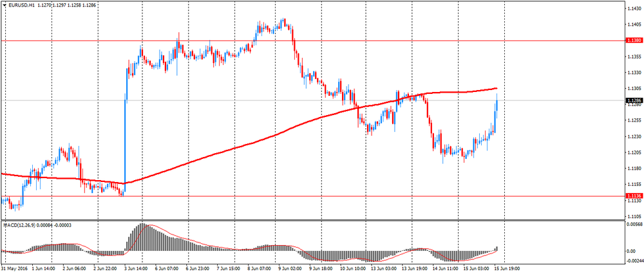Click the 9 Jun 18:00 time label
Image resolution: width=644 pixels, height=274 pixels.
pyautogui.click(x=319, y=269)
